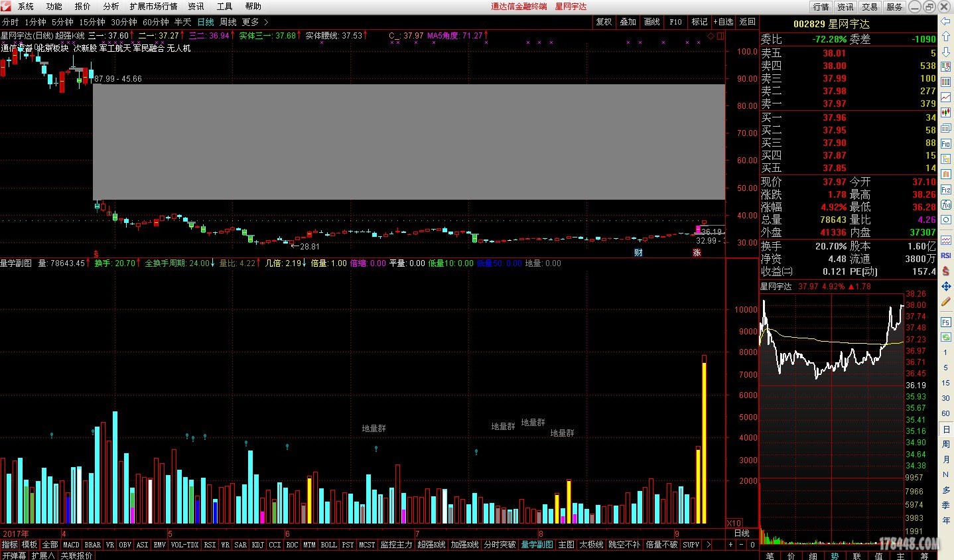Click the RSI indicator sidebar icon
This screenshot has width=954, height=560.
tap(946, 255)
